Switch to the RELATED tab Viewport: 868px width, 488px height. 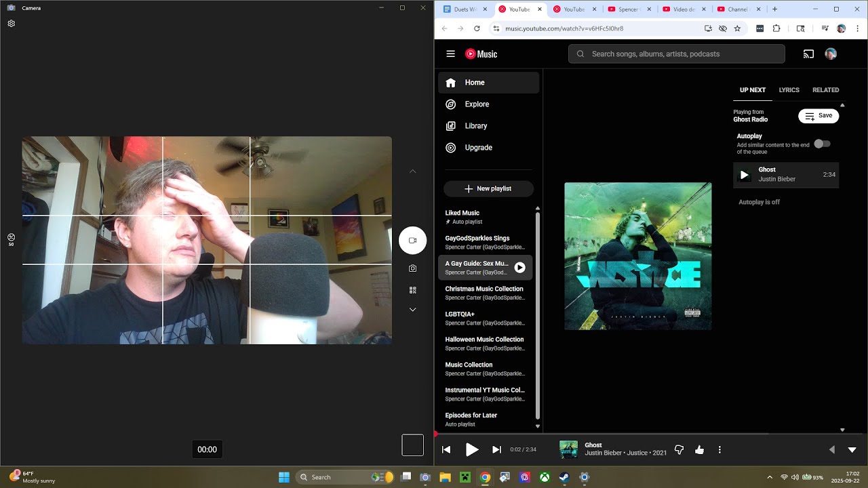click(825, 89)
